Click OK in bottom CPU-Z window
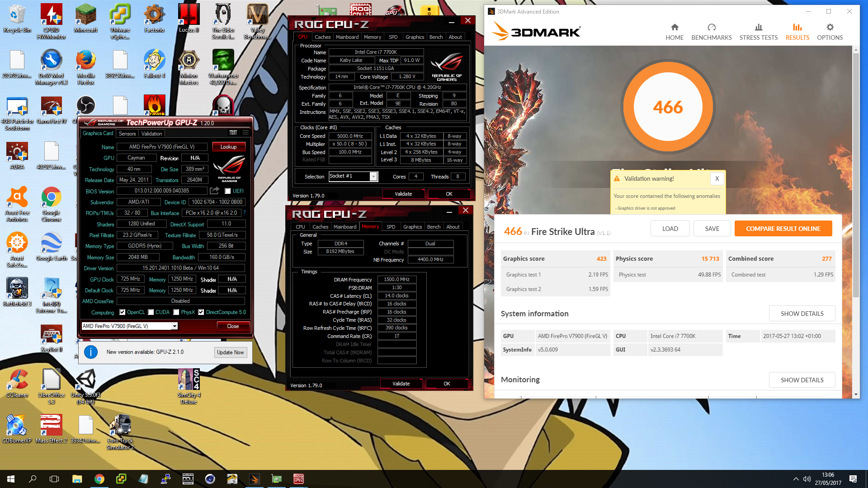868x488 pixels. (447, 384)
